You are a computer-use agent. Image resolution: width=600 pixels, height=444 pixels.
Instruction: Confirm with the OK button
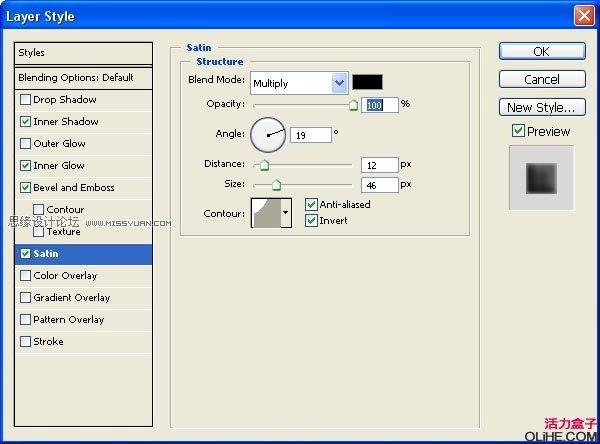tap(542, 51)
